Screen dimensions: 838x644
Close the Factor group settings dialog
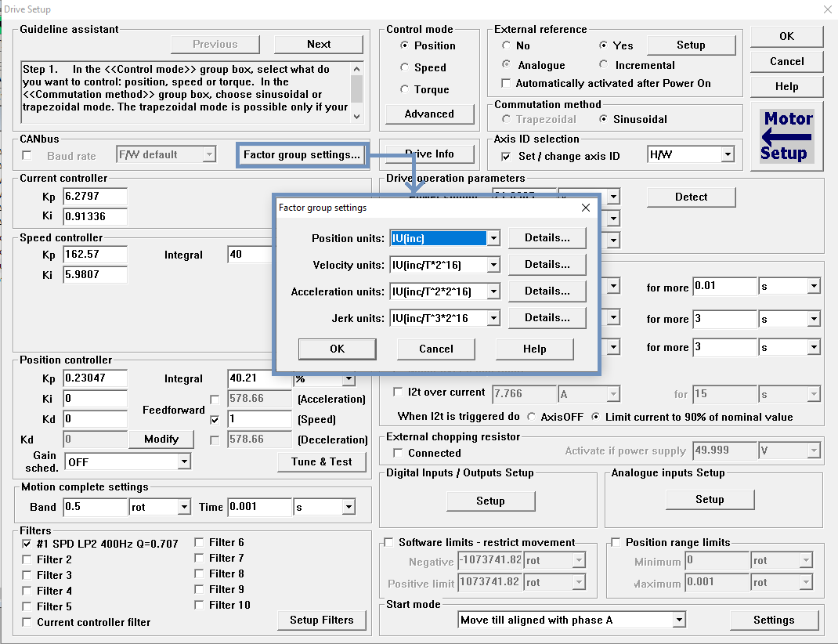click(586, 208)
